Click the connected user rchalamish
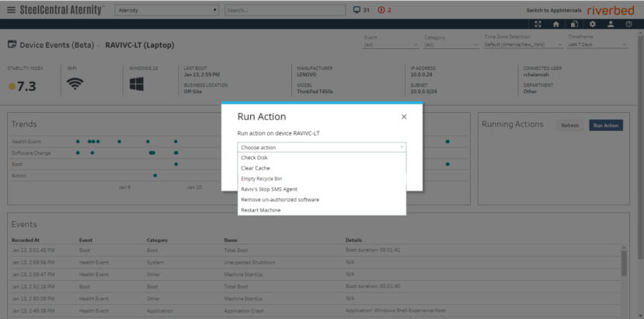 [x=536, y=75]
